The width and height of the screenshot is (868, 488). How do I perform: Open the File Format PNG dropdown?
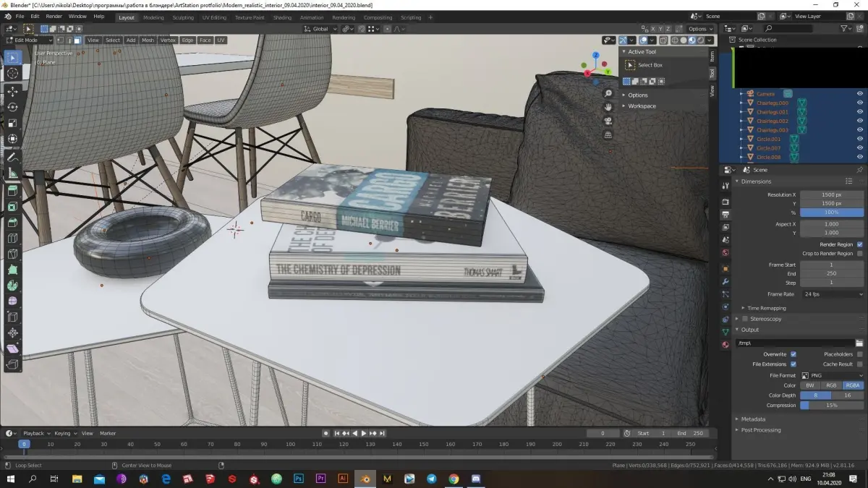click(x=832, y=375)
